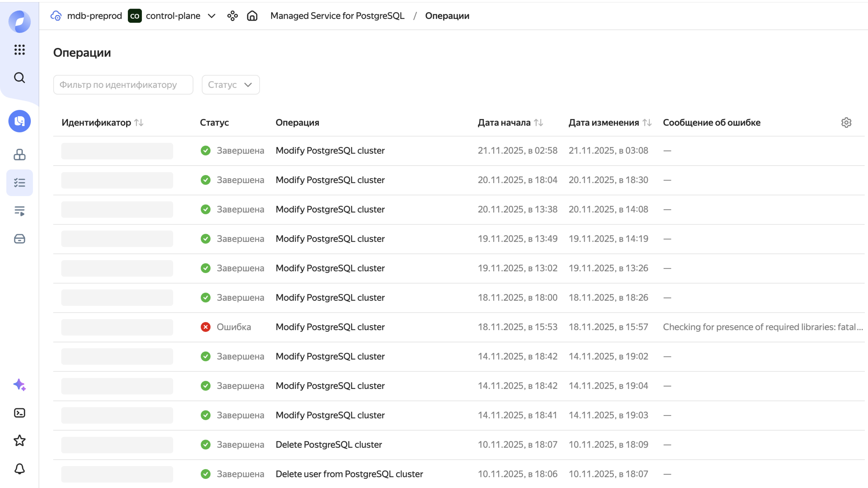868x488 pixels.
Task: Open notifications via the bell icon
Action: tap(19, 468)
